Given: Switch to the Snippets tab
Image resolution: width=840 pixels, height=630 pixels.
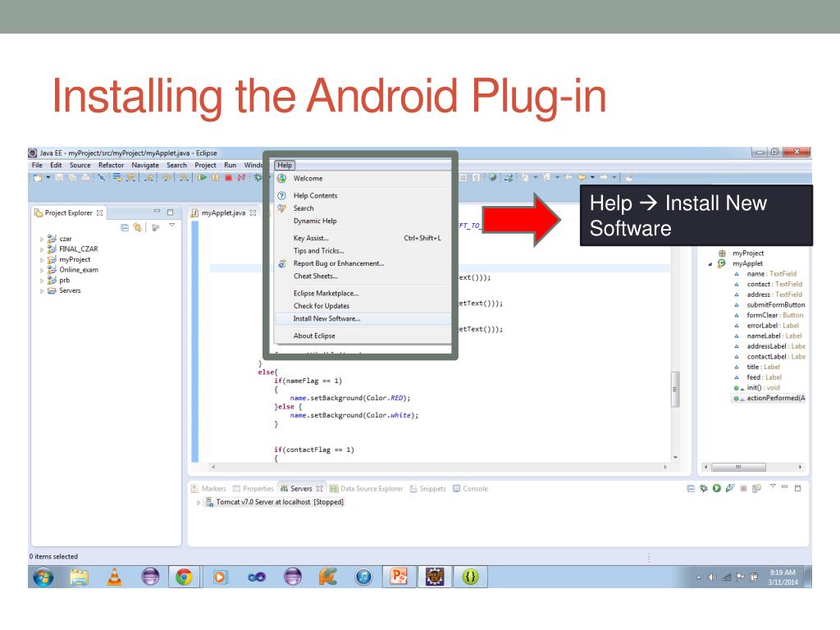Looking at the screenshot, I should 427,489.
